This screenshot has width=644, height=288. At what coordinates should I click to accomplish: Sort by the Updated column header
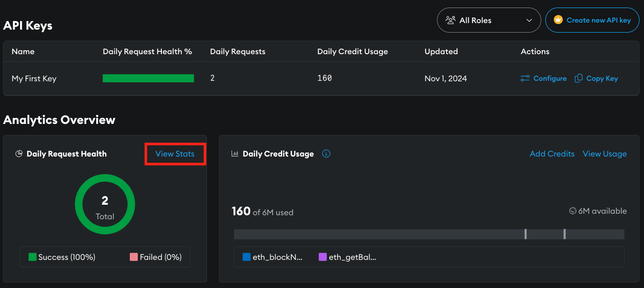coord(441,51)
